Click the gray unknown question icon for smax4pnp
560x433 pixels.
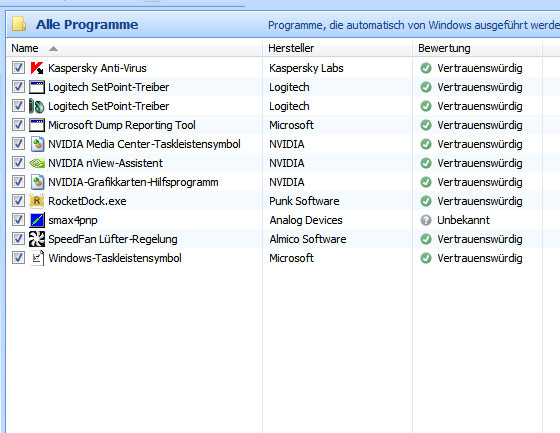426,220
